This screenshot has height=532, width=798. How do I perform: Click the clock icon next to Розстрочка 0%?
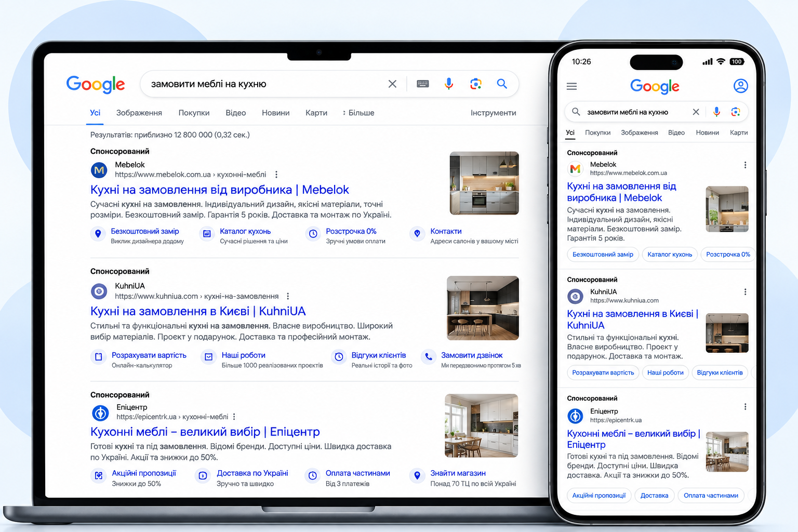pyautogui.click(x=313, y=234)
